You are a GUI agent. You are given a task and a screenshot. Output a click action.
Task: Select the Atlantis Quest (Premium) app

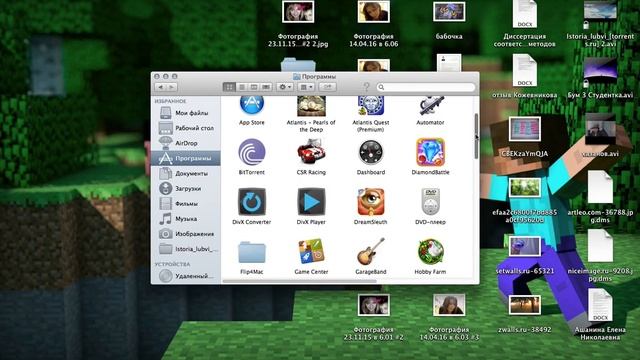371,106
